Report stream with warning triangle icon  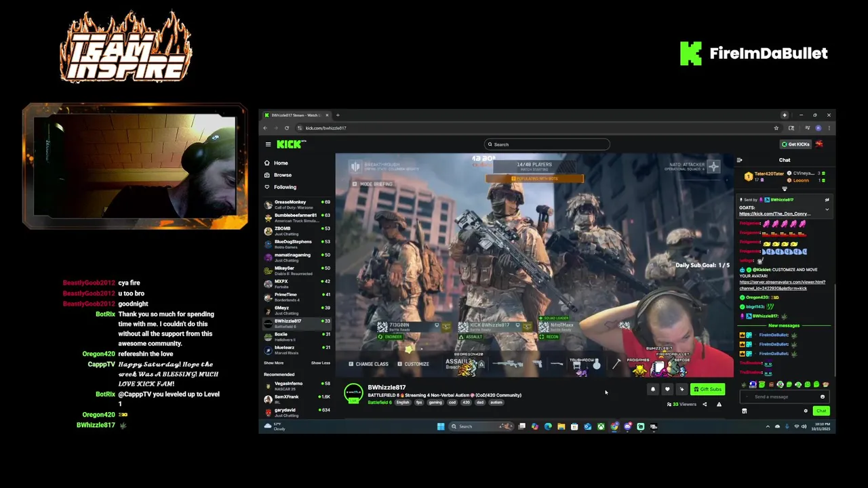pos(719,405)
